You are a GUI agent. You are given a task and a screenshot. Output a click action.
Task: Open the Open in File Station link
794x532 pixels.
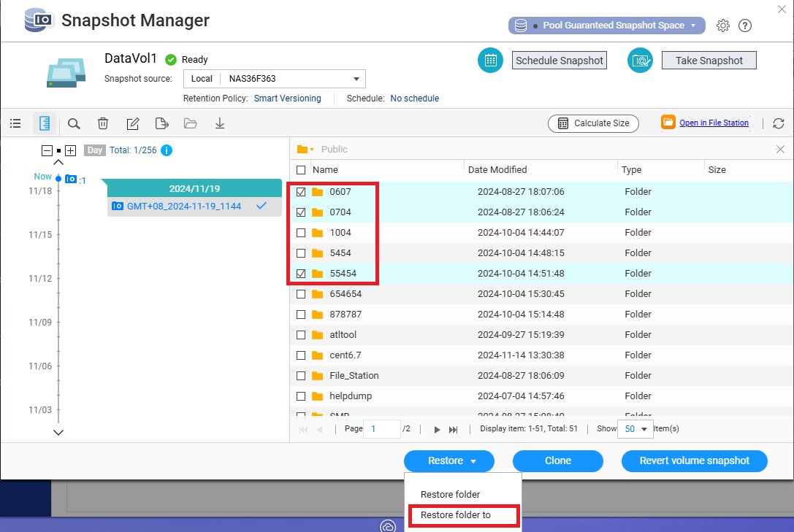[714, 123]
